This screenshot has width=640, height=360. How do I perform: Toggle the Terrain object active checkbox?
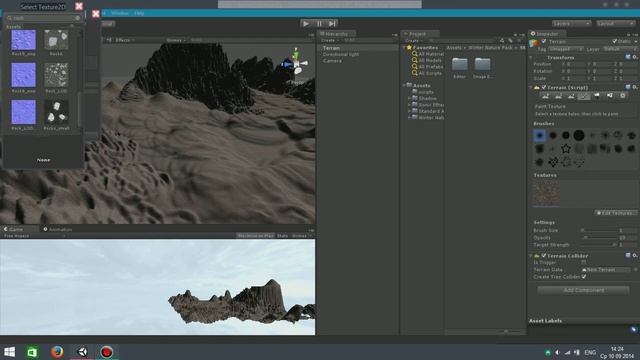(544, 42)
